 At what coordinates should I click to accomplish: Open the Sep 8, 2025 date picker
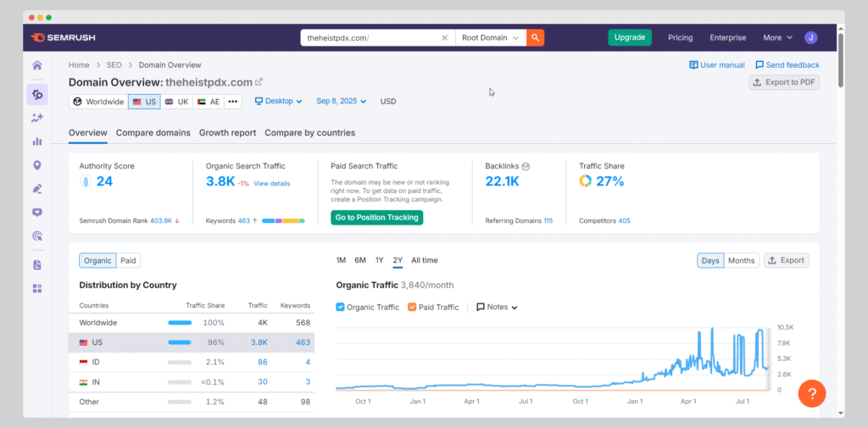click(x=342, y=101)
